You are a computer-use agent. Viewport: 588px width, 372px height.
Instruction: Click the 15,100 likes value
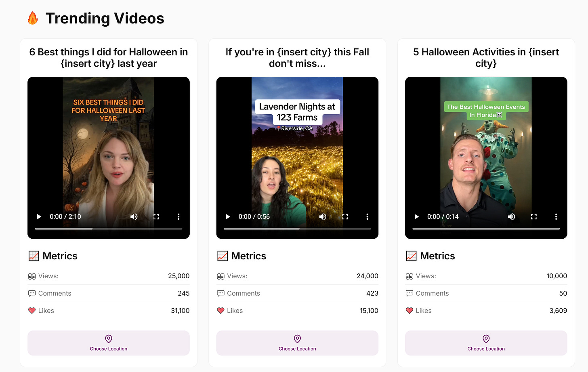(369, 311)
